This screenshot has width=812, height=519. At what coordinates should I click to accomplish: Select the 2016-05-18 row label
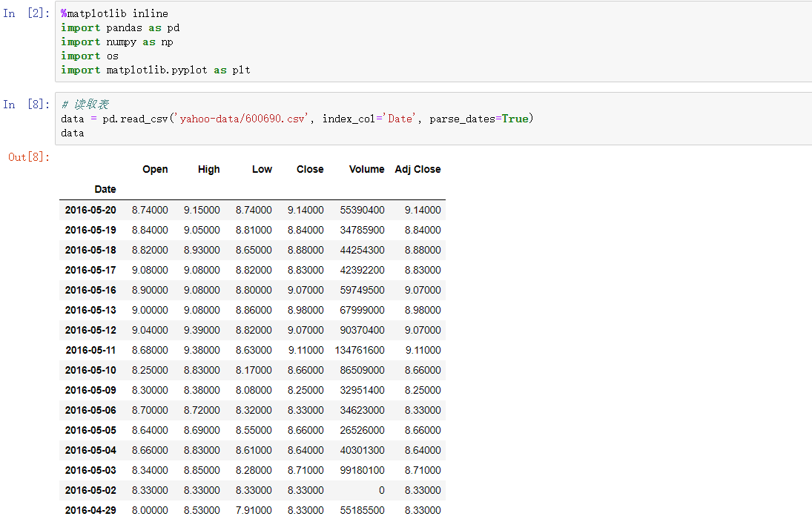[90, 250]
